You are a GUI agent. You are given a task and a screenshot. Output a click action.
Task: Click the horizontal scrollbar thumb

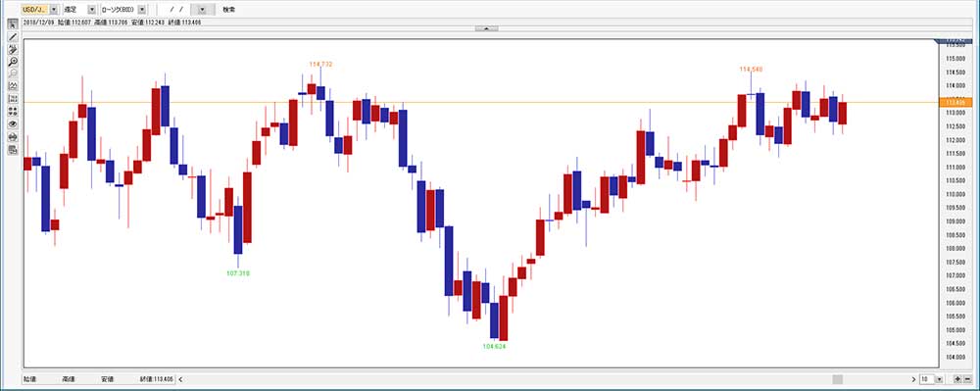(838, 379)
